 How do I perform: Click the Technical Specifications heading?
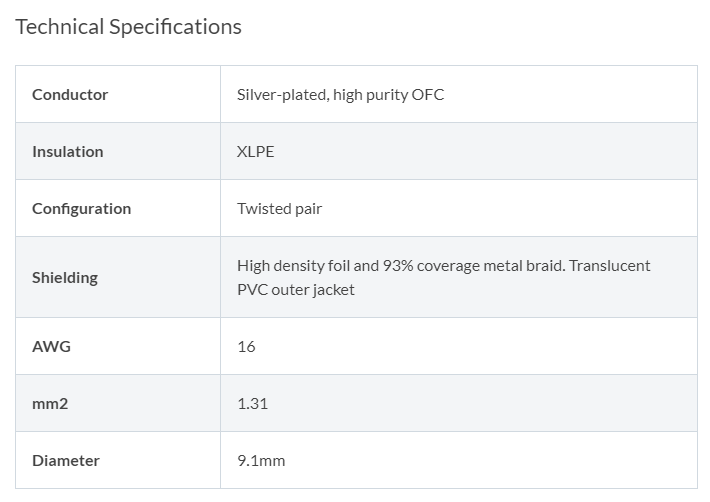[129, 27]
